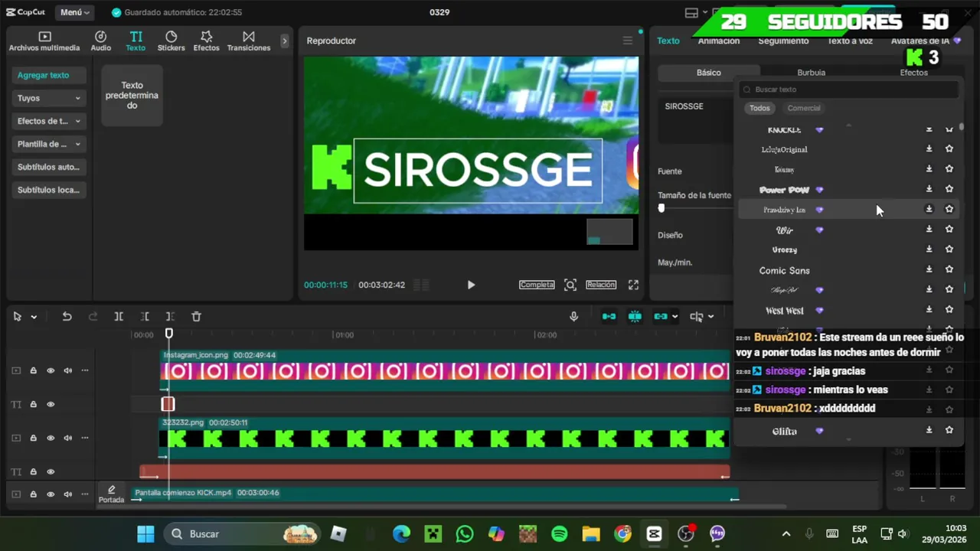This screenshot has width=980, height=551.
Task: Expand the Tuyos section
Action: pos(48,98)
